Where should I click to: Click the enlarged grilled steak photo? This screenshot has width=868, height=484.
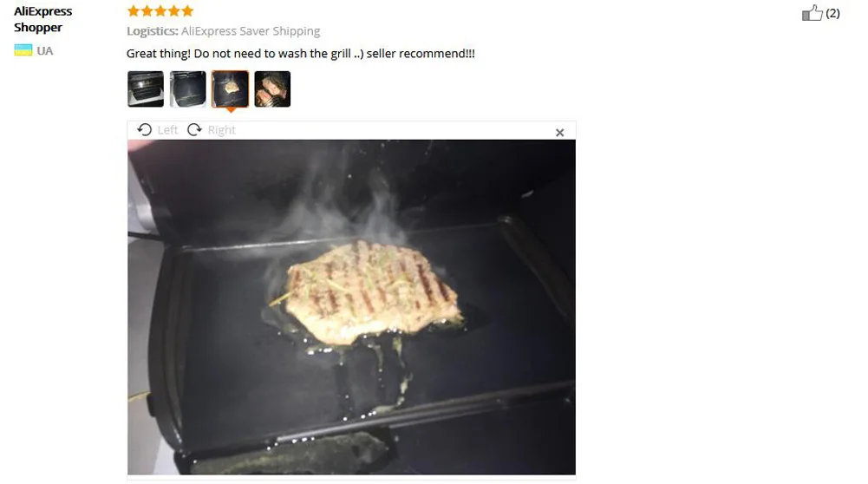[351, 307]
